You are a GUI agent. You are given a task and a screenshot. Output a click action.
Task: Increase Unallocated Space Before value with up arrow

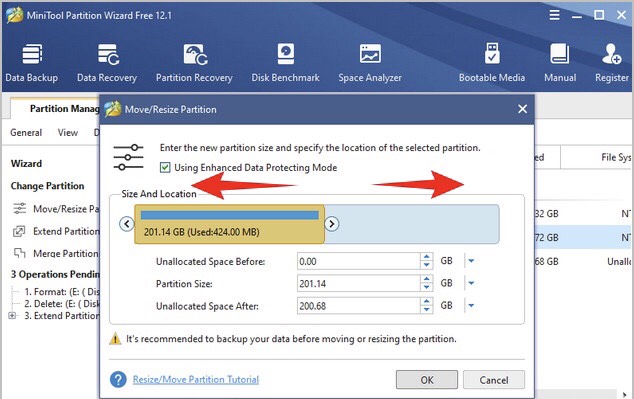point(427,257)
